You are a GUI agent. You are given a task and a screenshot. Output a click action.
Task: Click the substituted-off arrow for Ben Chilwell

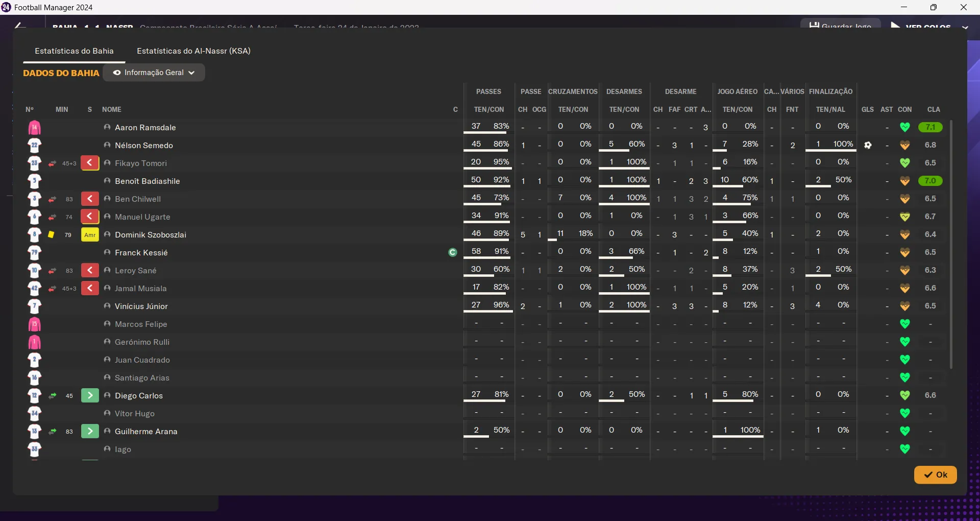pos(90,199)
